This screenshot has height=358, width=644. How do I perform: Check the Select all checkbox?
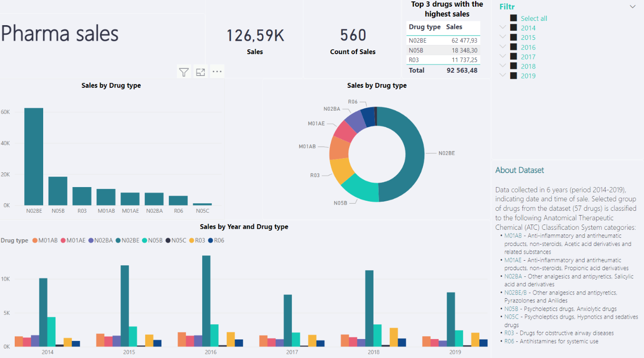pos(513,18)
